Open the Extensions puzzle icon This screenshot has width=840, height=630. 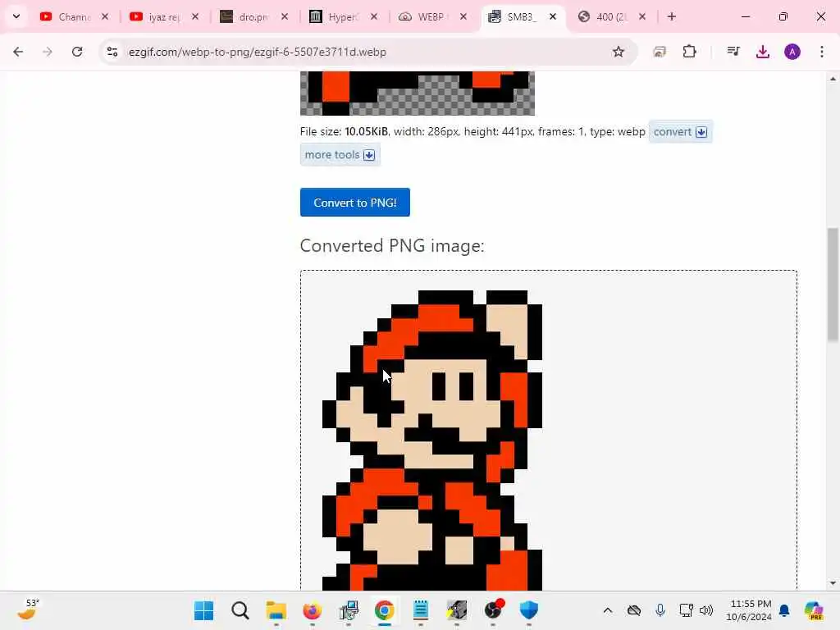tap(689, 52)
